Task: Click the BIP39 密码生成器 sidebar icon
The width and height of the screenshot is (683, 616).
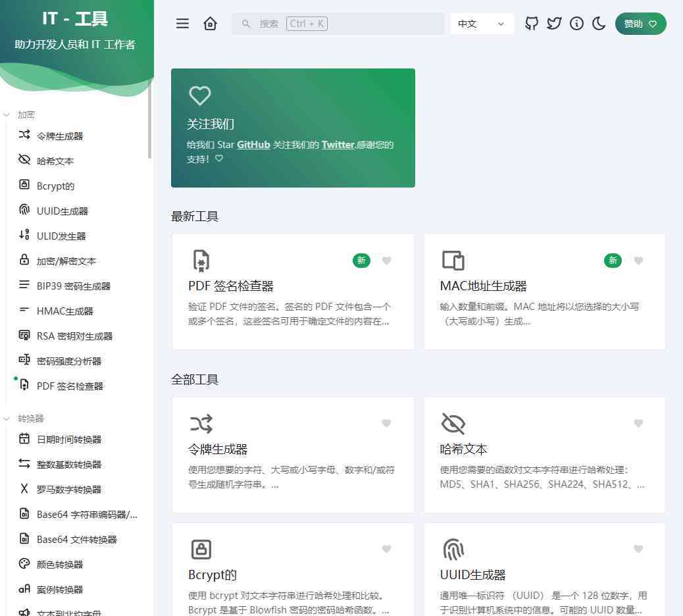Action: point(24,285)
